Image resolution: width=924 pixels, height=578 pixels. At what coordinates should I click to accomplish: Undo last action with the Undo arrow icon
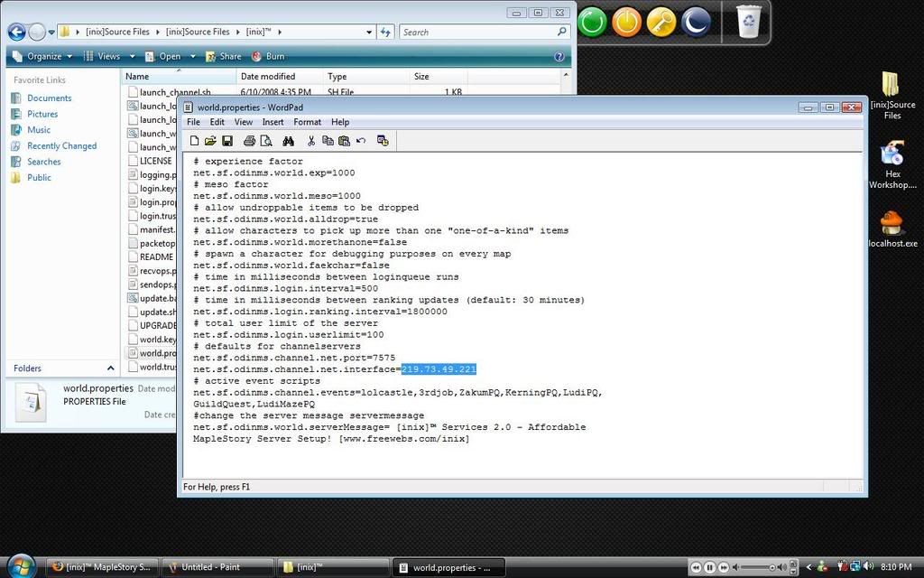coord(361,140)
